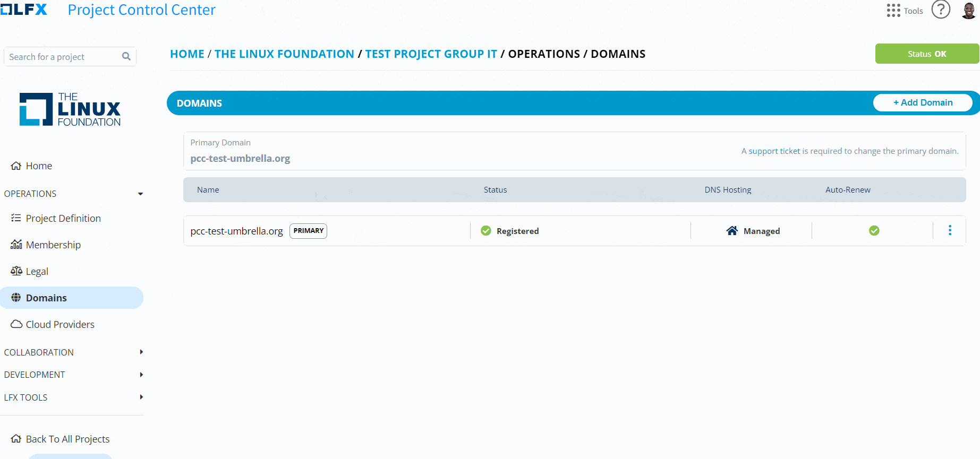The image size is (980, 459).
Task: Click the Primary Domain value pcc-test-umbrella.org
Action: click(240, 158)
